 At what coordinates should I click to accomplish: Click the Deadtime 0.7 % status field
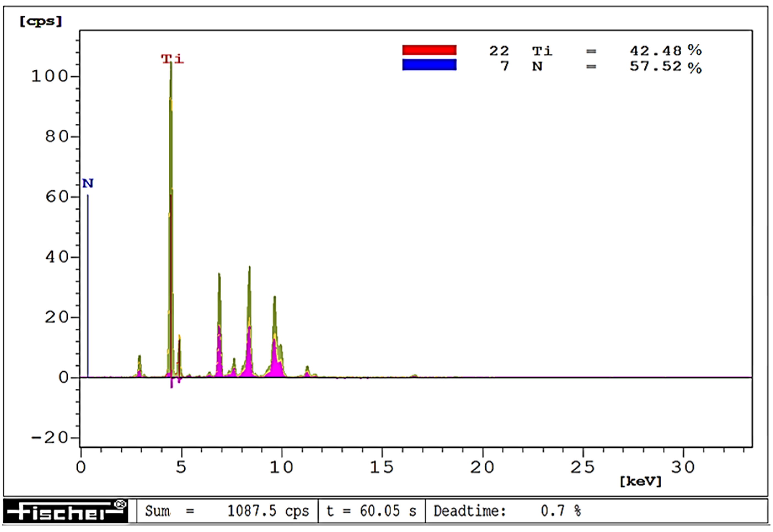507,511
